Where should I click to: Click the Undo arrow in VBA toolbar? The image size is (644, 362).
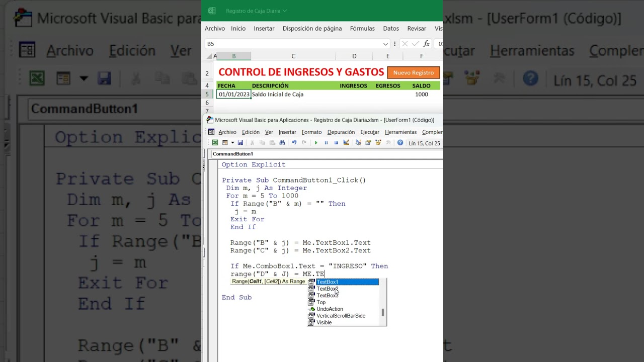click(294, 143)
